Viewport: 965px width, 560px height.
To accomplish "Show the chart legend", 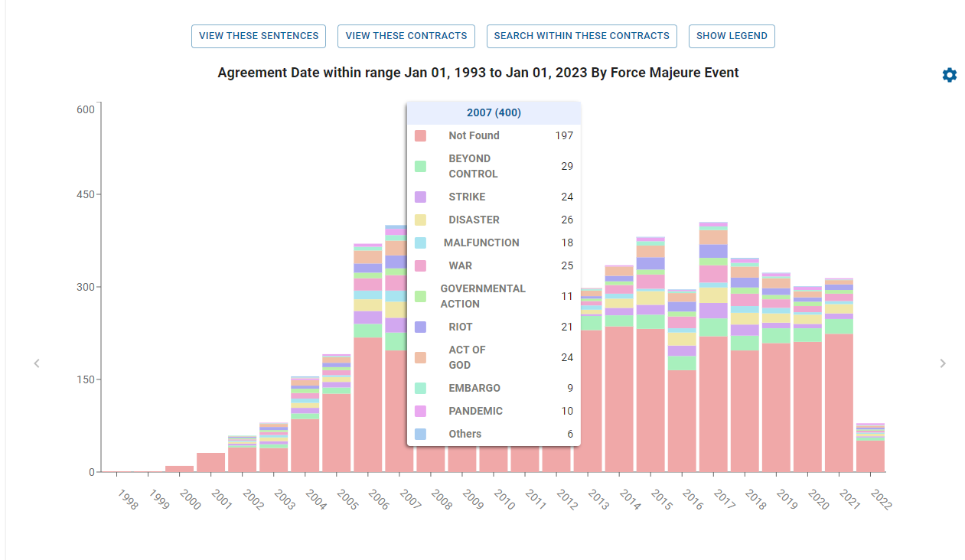I will pos(732,36).
